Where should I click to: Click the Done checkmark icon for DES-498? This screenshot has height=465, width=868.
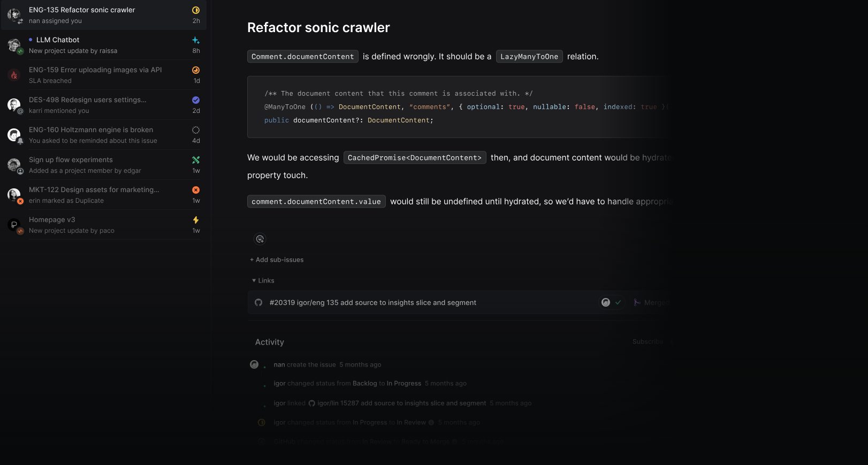coord(196,100)
